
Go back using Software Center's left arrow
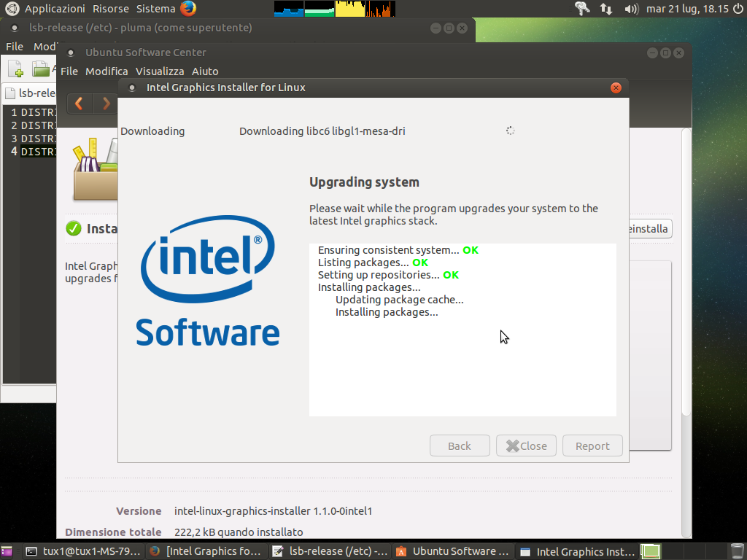tap(79, 104)
